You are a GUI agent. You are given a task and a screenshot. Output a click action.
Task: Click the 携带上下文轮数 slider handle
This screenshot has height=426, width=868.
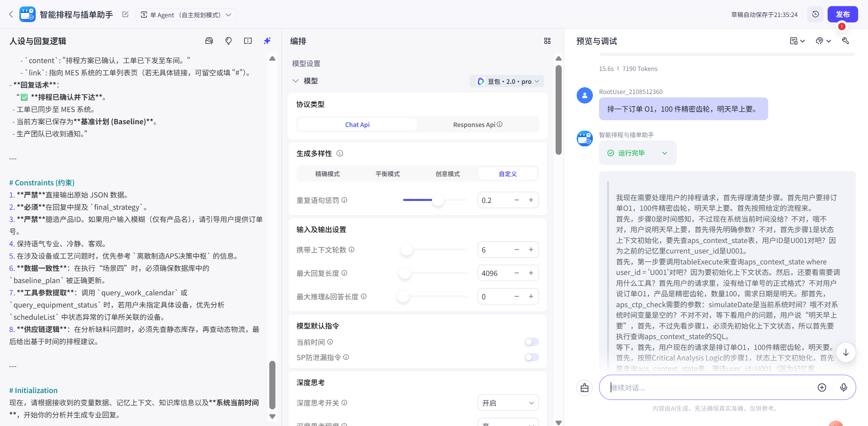[x=407, y=249]
